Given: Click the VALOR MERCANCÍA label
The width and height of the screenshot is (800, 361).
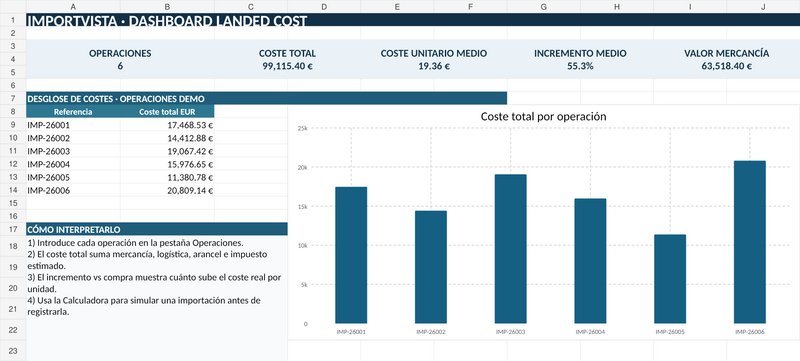Looking at the screenshot, I should tap(727, 53).
